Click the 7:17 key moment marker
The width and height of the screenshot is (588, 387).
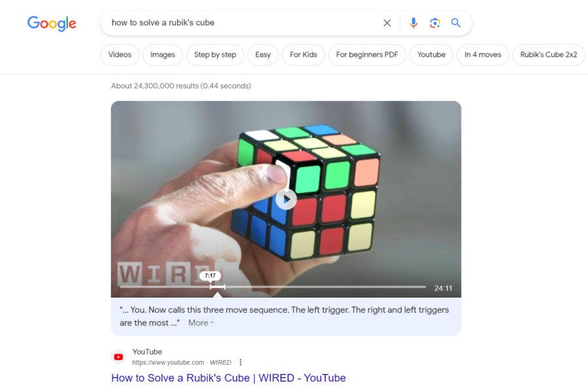coord(210,276)
